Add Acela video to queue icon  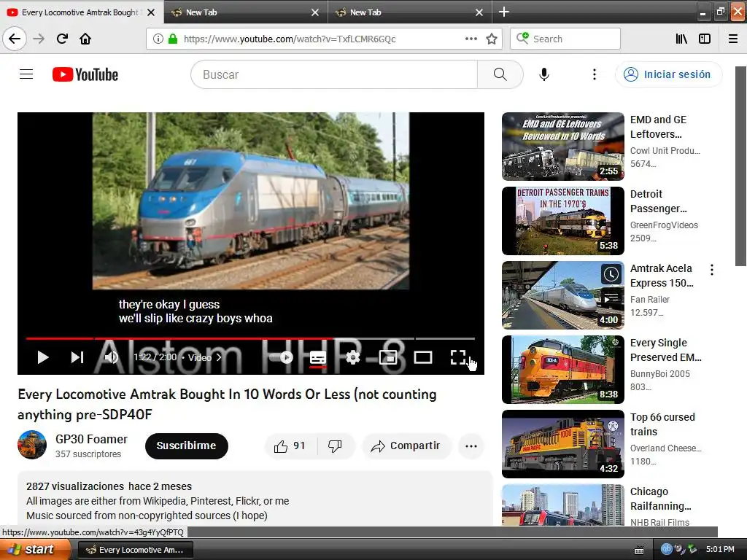pos(611,298)
